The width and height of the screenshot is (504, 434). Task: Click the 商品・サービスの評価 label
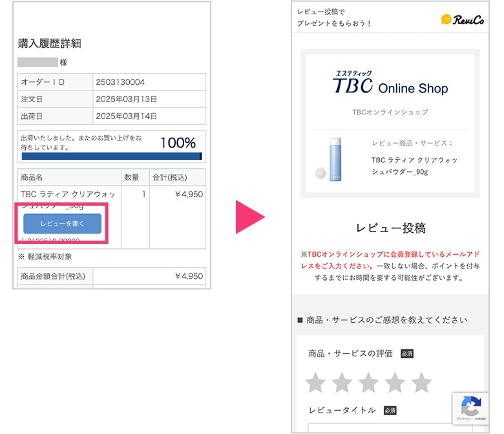click(x=350, y=354)
